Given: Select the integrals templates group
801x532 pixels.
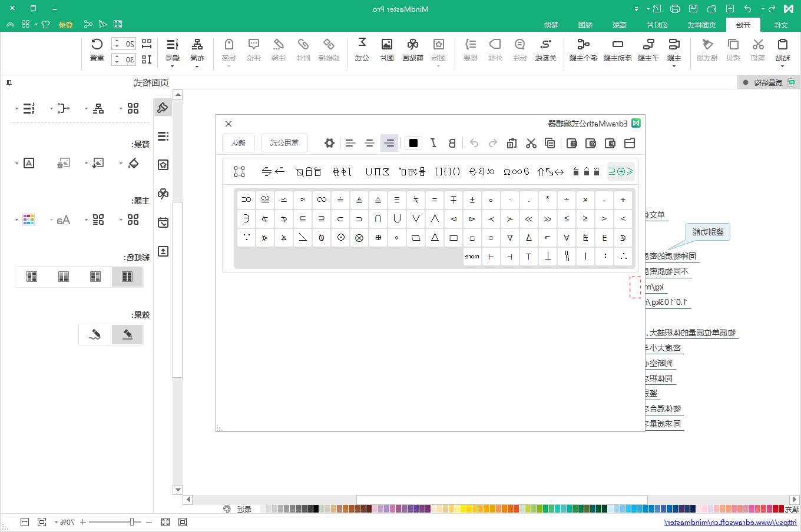Looking at the screenshot, I should tap(342, 171).
